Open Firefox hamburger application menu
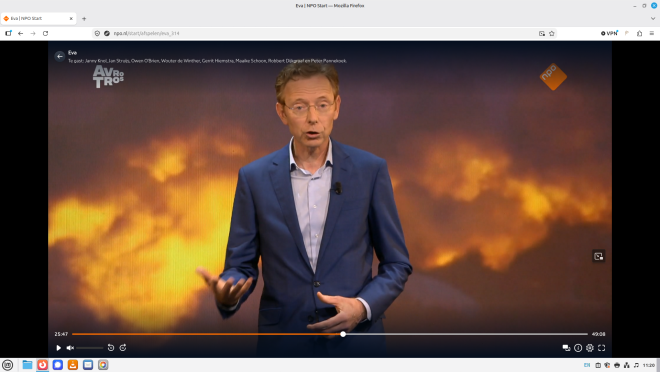Screen dimensions: 660x372 click(652, 33)
